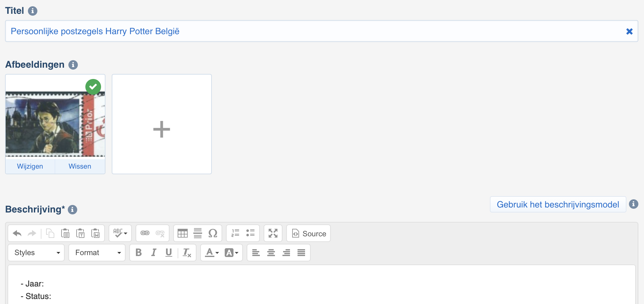This screenshot has height=304, width=644.
Task: Click Gebruik het beschrijvingsmodel button
Action: [x=558, y=205]
